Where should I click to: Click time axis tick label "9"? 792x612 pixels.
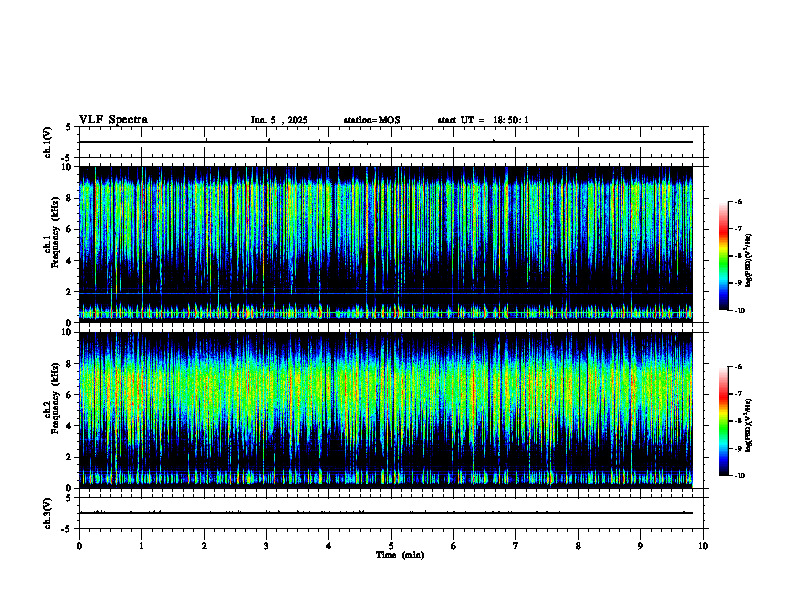[x=640, y=546]
